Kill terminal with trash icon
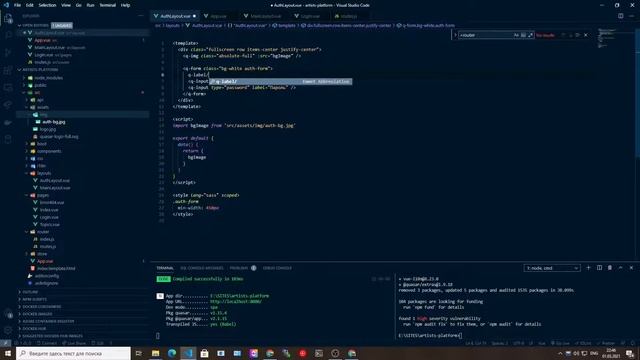This screenshot has width=640, height=360. 610,268
